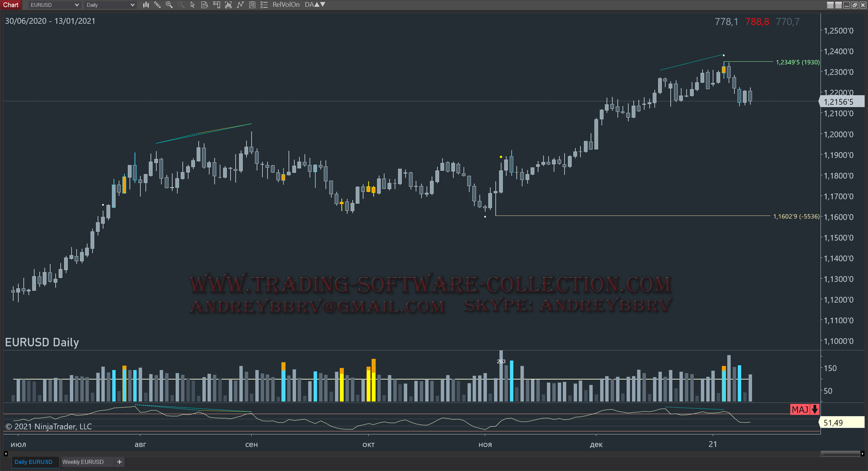Toggle the red MAJ down-arrow label
This screenshot has height=471, width=868.
click(x=804, y=409)
